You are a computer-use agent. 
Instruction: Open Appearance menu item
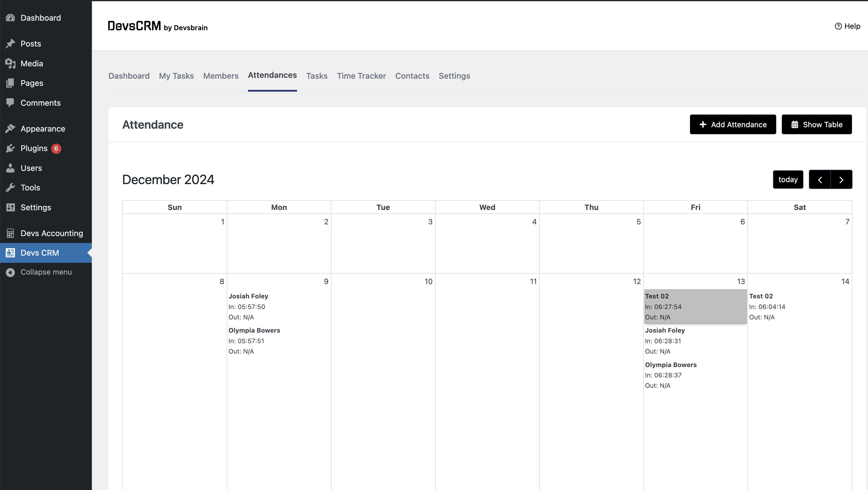coord(46,128)
